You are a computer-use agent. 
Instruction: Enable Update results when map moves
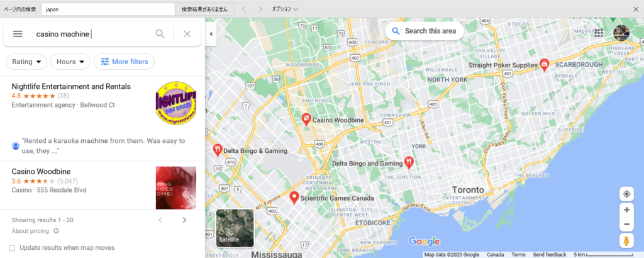pos(12,248)
